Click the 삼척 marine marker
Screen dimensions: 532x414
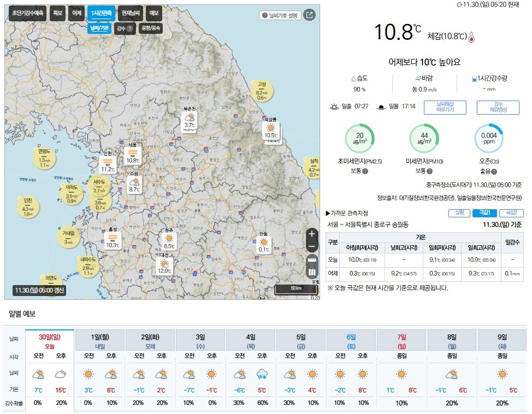point(314,168)
